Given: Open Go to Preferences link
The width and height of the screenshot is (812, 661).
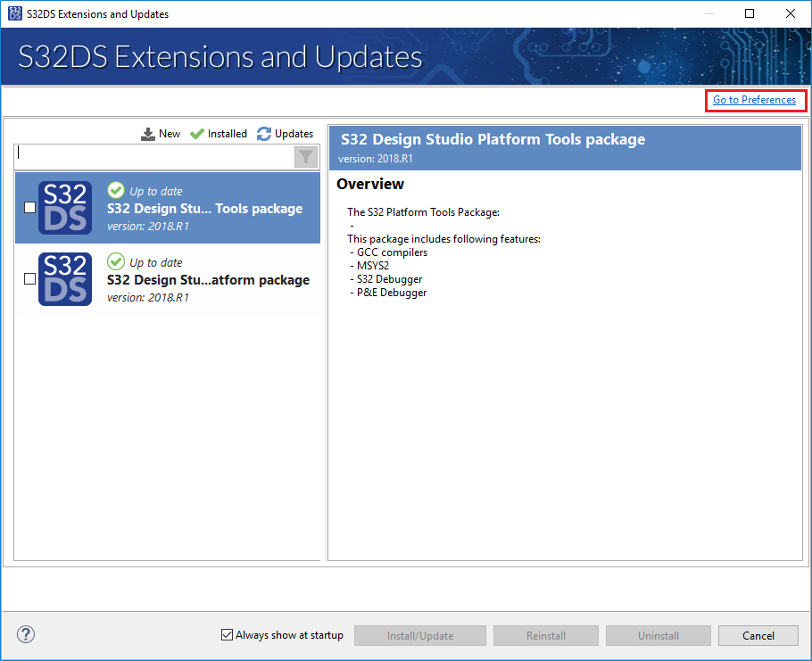Looking at the screenshot, I should (x=754, y=100).
